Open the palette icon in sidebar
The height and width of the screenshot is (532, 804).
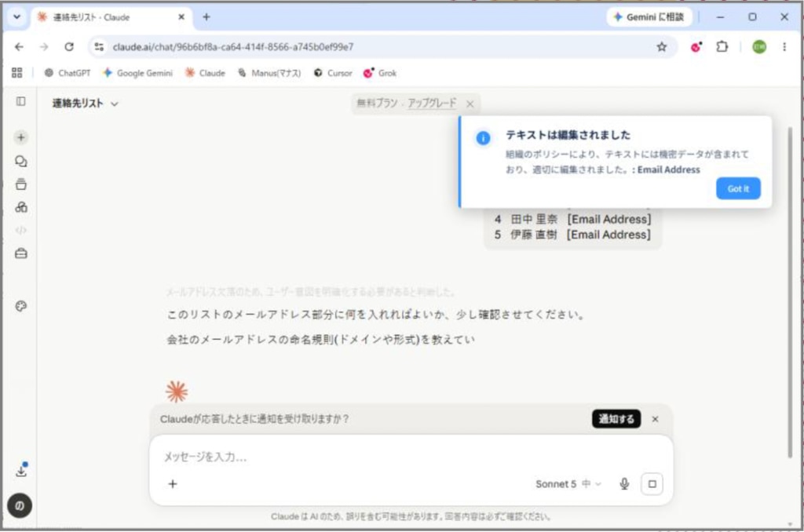point(21,307)
